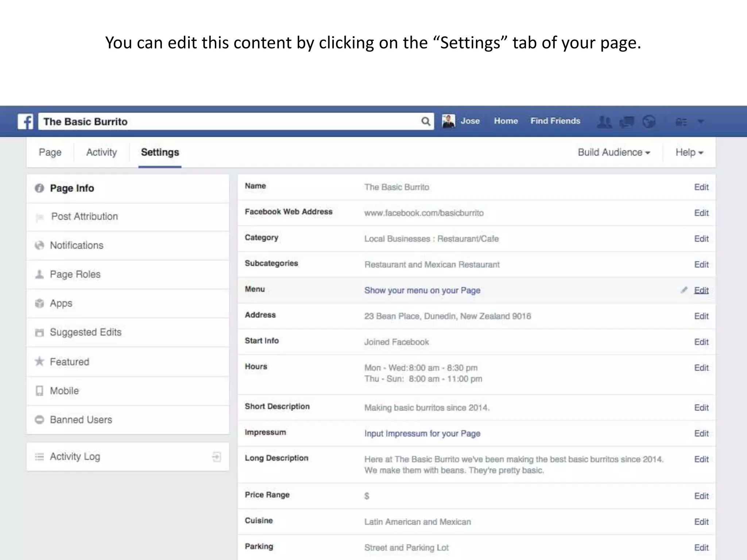
Task: Click the Facebook logo icon
Action: coord(26,121)
